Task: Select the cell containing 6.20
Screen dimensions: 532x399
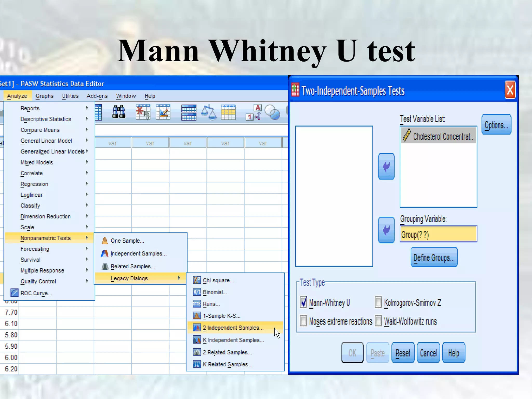Action: 9,369
